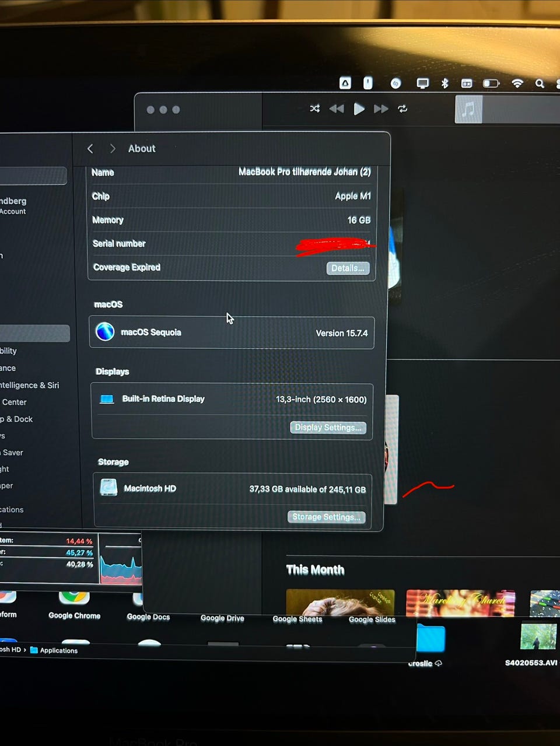
Task: Open Google Chrome in Finder window
Action: coord(74,605)
